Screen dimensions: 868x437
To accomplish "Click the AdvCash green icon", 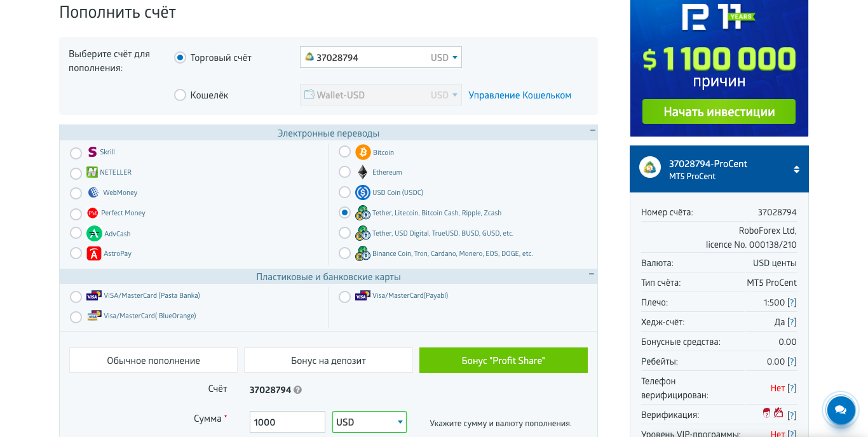I will pos(94,234).
